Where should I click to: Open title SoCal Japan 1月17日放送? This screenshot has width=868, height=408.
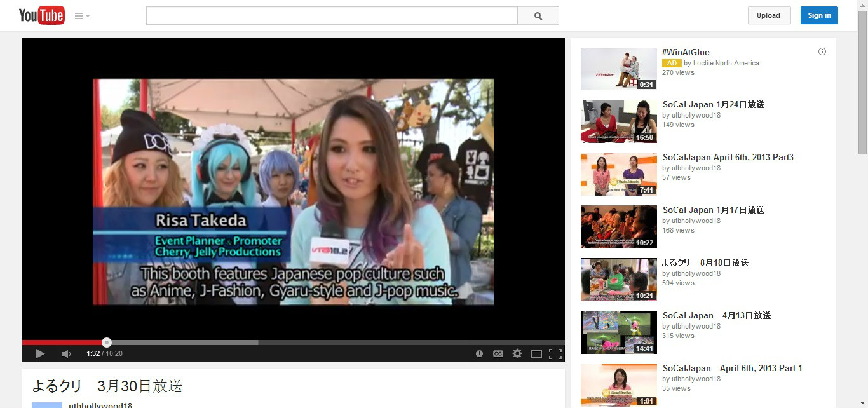[713, 210]
